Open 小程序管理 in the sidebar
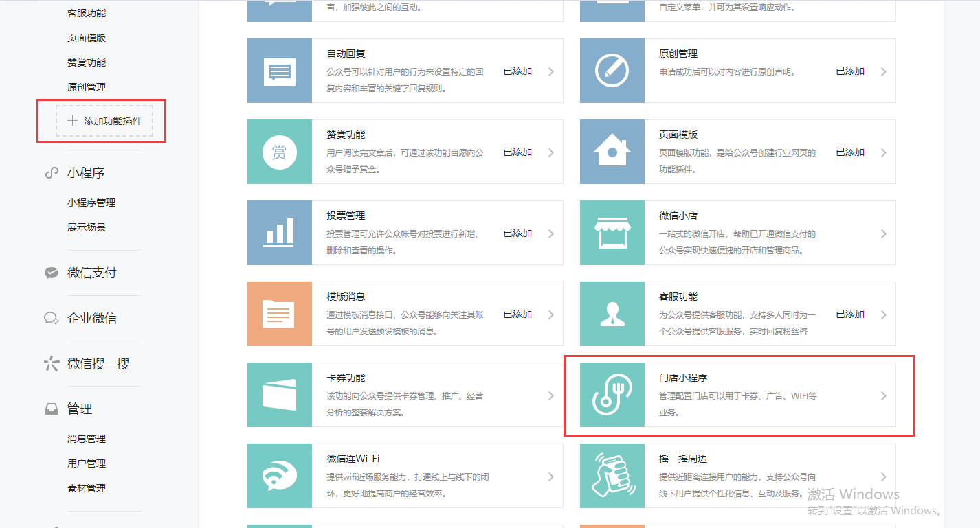This screenshot has width=980, height=528. pos(91,203)
